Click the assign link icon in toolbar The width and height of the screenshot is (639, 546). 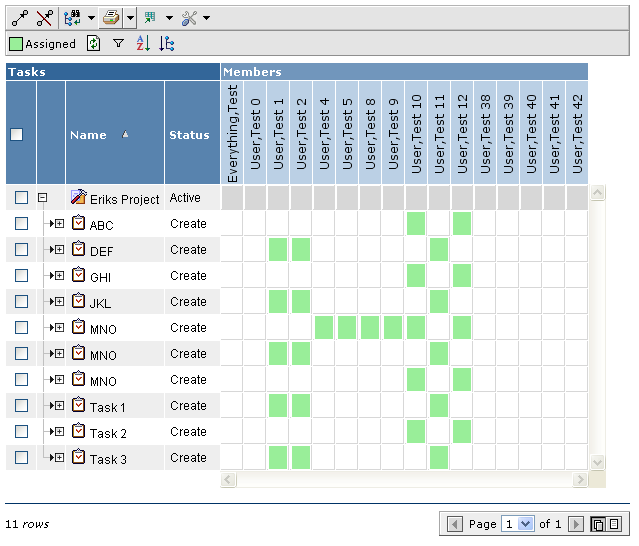click(x=19, y=18)
